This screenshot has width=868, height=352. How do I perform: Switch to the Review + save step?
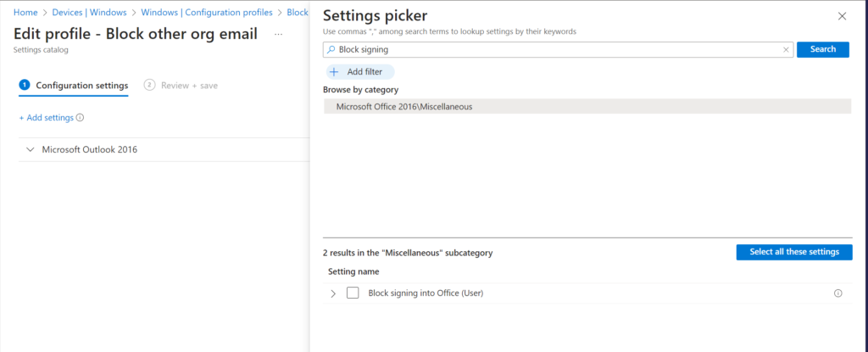click(189, 86)
